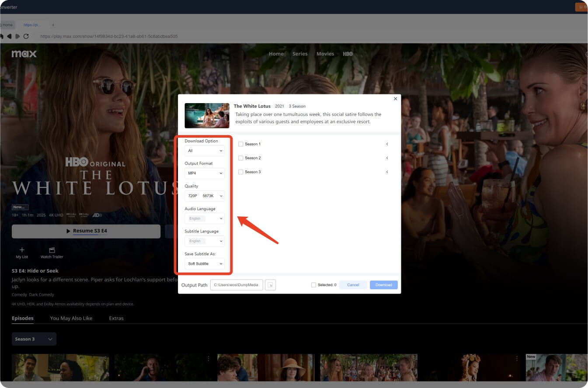Click the Download button

tap(384, 285)
